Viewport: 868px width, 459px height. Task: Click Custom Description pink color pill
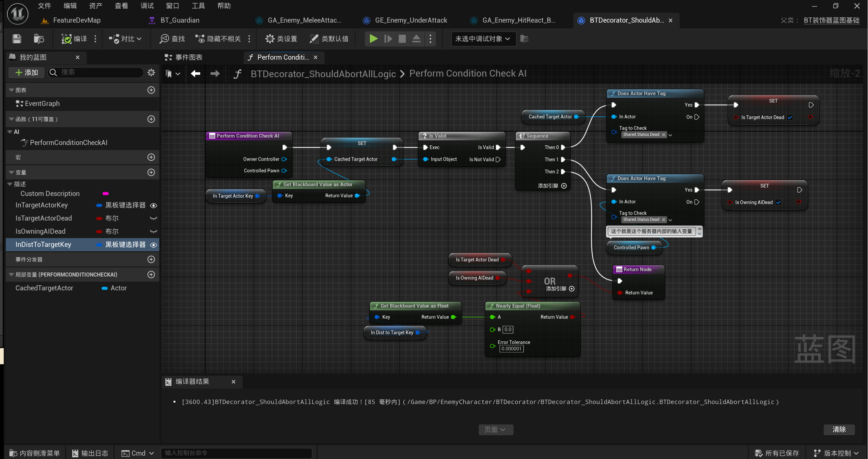point(106,194)
